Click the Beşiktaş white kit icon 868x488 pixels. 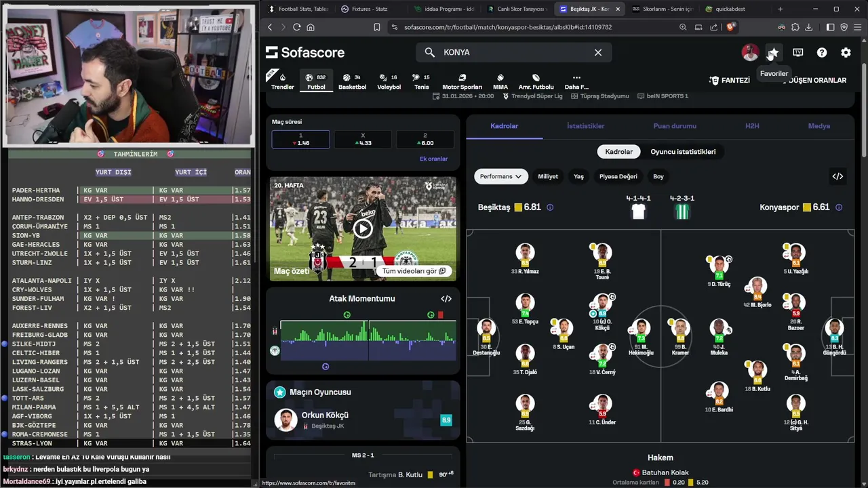point(638,211)
